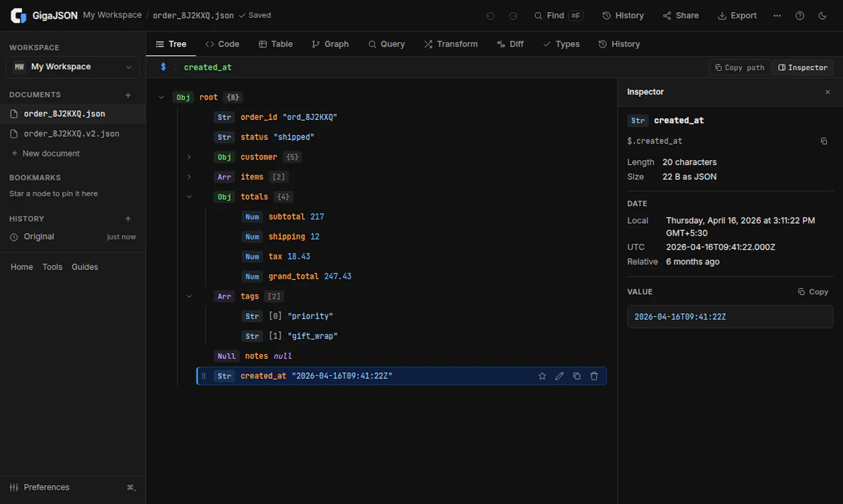
Task: Collapse the tags array node
Action: 189,297
